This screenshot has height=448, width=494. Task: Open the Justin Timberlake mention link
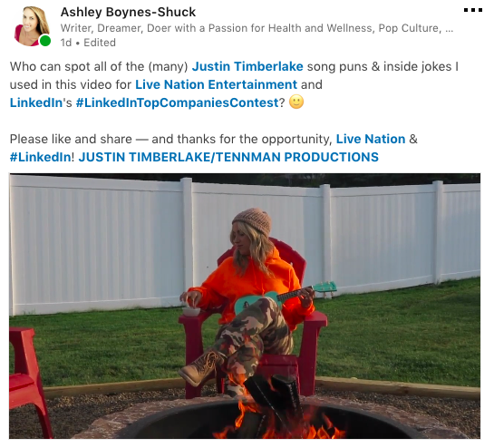(x=247, y=66)
